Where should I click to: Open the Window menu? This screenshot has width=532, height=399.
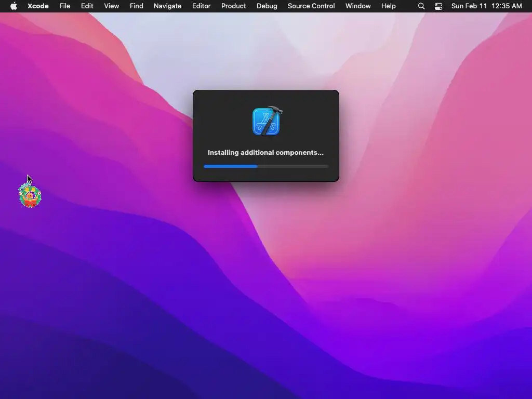click(358, 6)
